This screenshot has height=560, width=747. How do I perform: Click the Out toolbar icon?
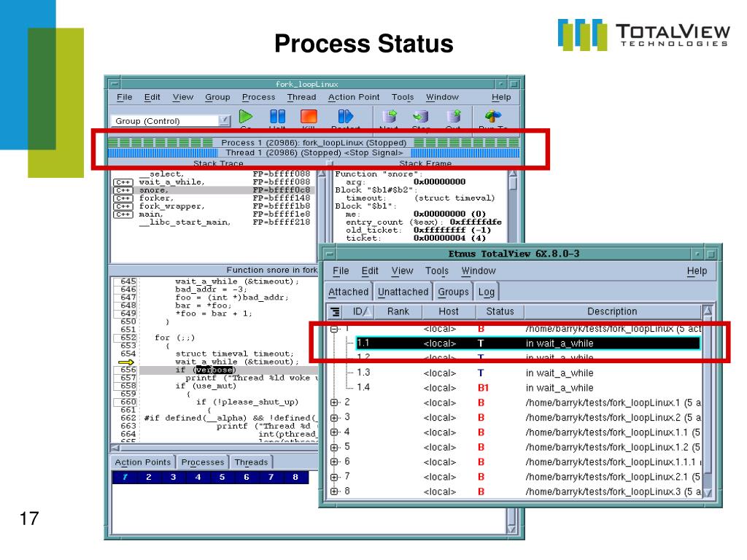click(x=454, y=116)
